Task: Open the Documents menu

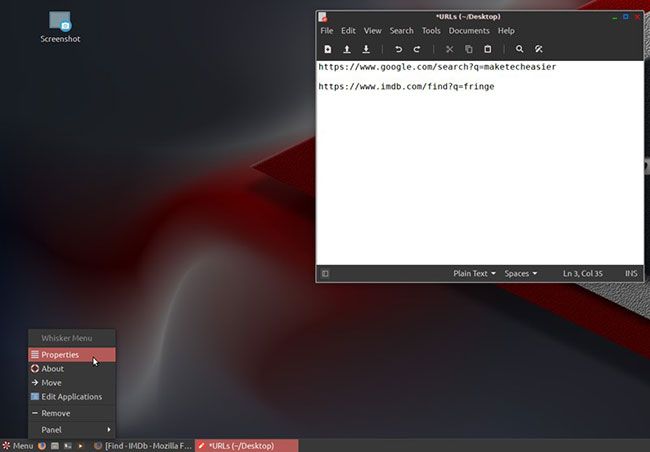Action: click(469, 31)
